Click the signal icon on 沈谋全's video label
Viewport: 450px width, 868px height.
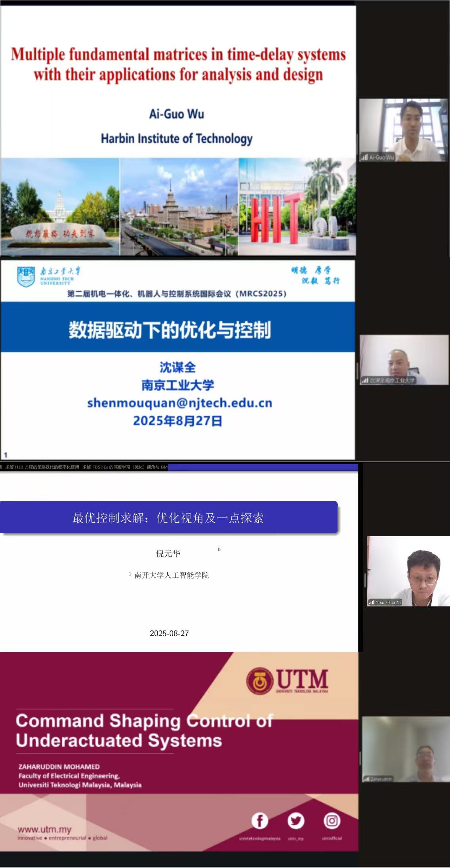pos(365,380)
